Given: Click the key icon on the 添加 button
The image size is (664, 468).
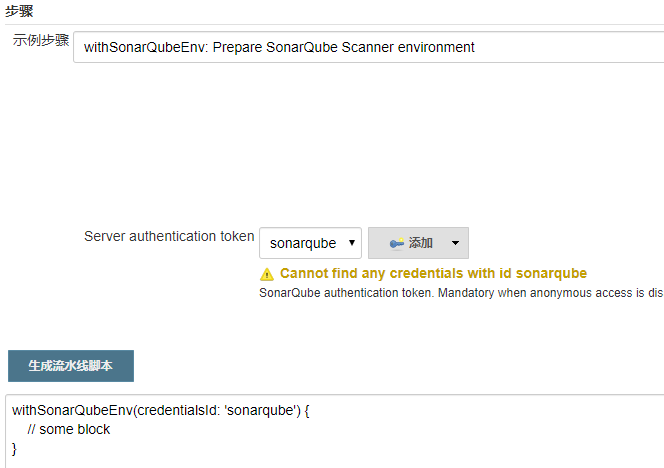Looking at the screenshot, I should [396, 243].
